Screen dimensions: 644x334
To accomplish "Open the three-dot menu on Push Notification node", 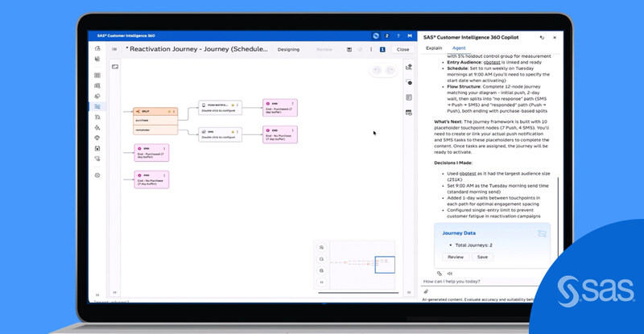I will pos(239,105).
